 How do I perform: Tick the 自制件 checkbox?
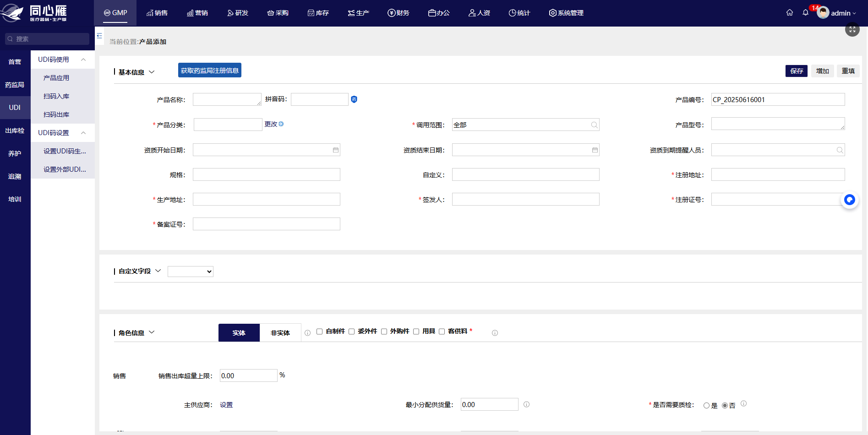click(x=320, y=332)
